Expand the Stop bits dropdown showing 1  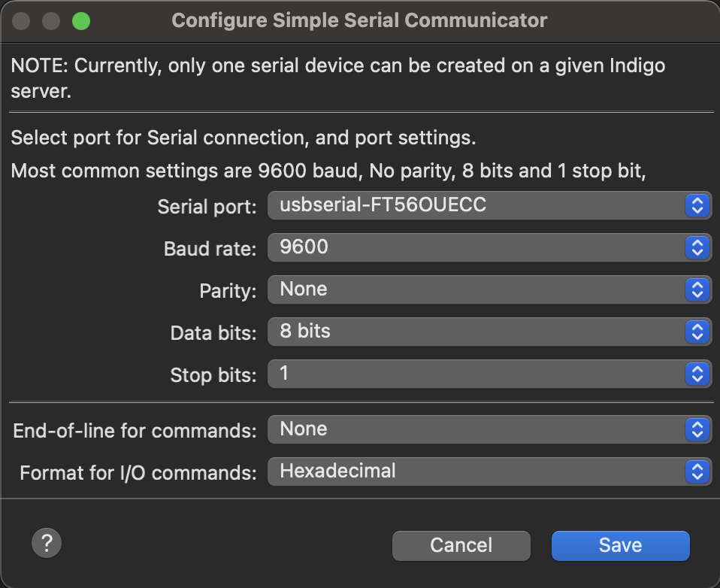(489, 374)
